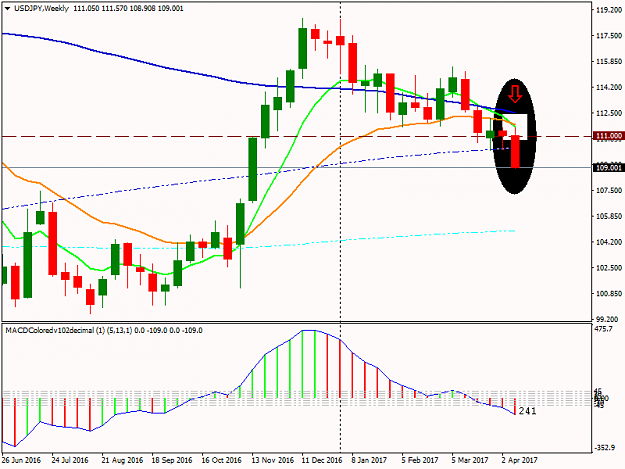Viewport: 625px width, 469px height.
Task: Click the 8 Jan 2017 date label
Action: pyautogui.click(x=369, y=460)
